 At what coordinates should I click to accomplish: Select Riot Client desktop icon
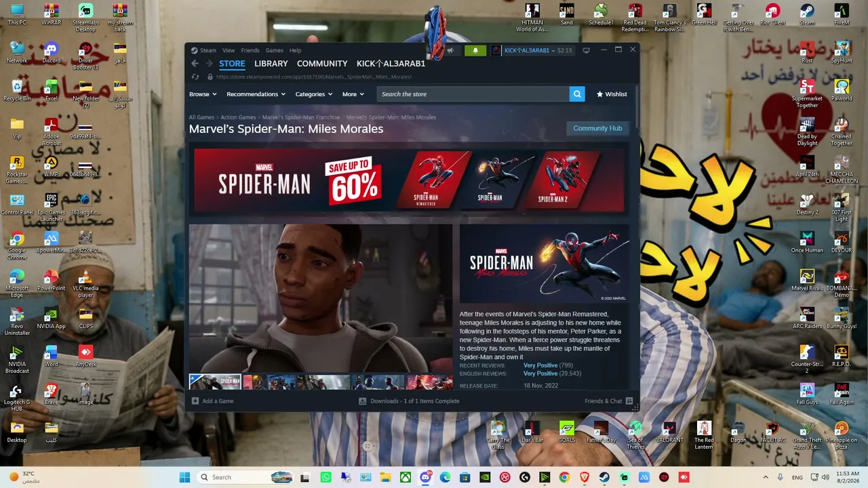[772, 14]
